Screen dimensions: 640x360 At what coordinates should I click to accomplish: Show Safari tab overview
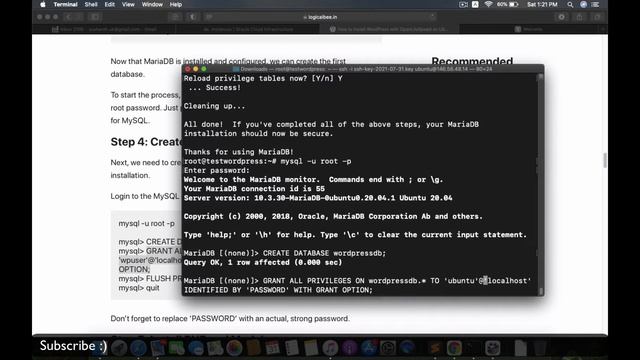[x=598, y=17]
